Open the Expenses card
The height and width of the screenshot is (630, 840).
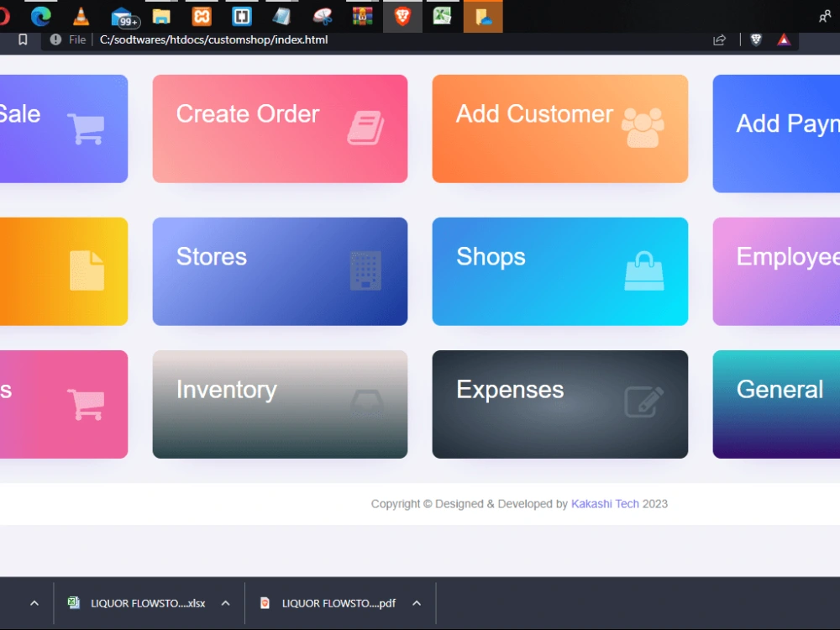click(559, 404)
